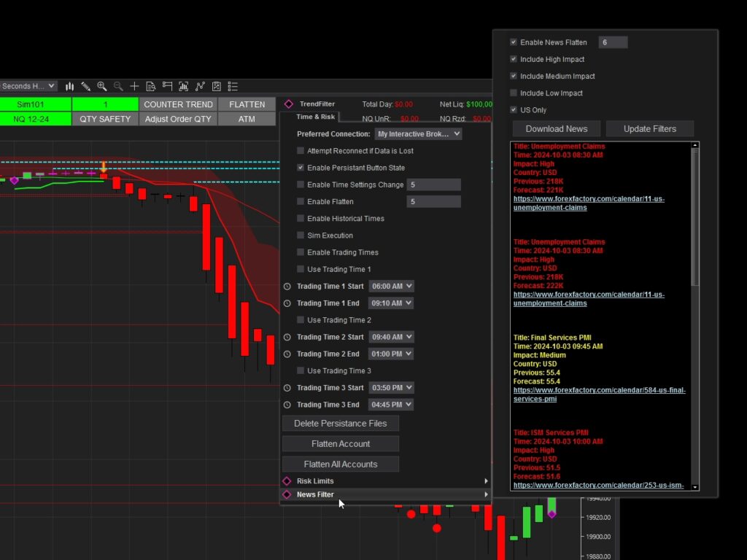Click the Download News button
The width and height of the screenshot is (747, 560).
point(556,128)
